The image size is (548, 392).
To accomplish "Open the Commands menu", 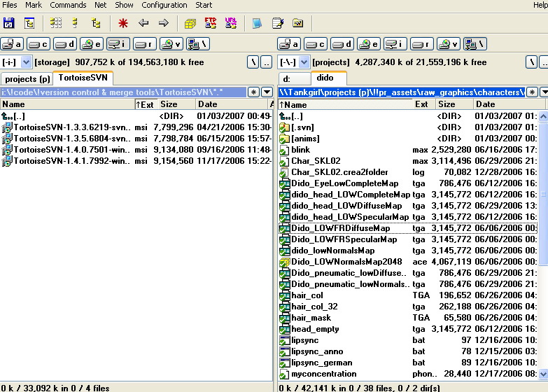I will point(68,5).
